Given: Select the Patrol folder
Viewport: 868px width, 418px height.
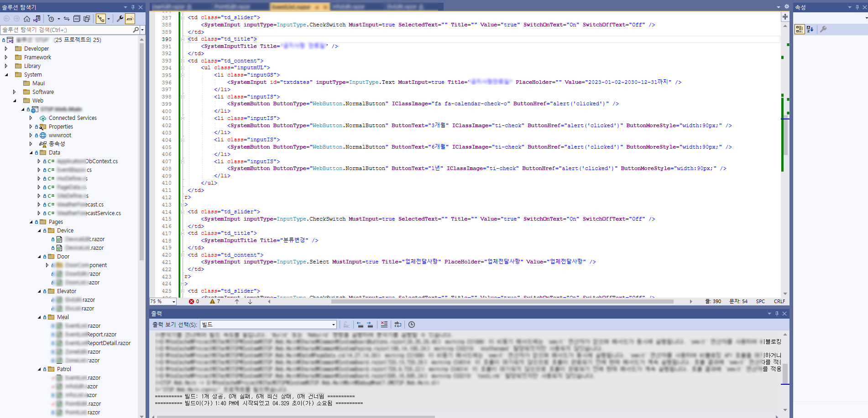Looking at the screenshot, I should tap(64, 369).
